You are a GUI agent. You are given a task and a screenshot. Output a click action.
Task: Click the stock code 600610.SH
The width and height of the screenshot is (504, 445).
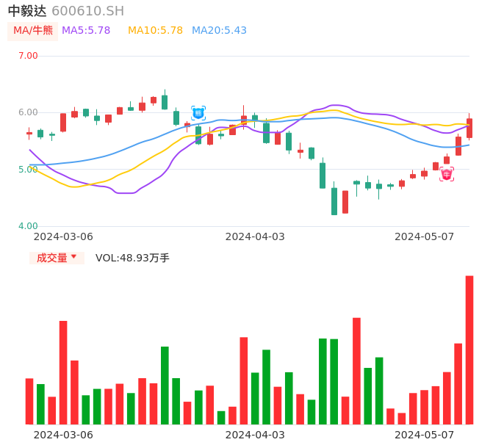click(87, 11)
